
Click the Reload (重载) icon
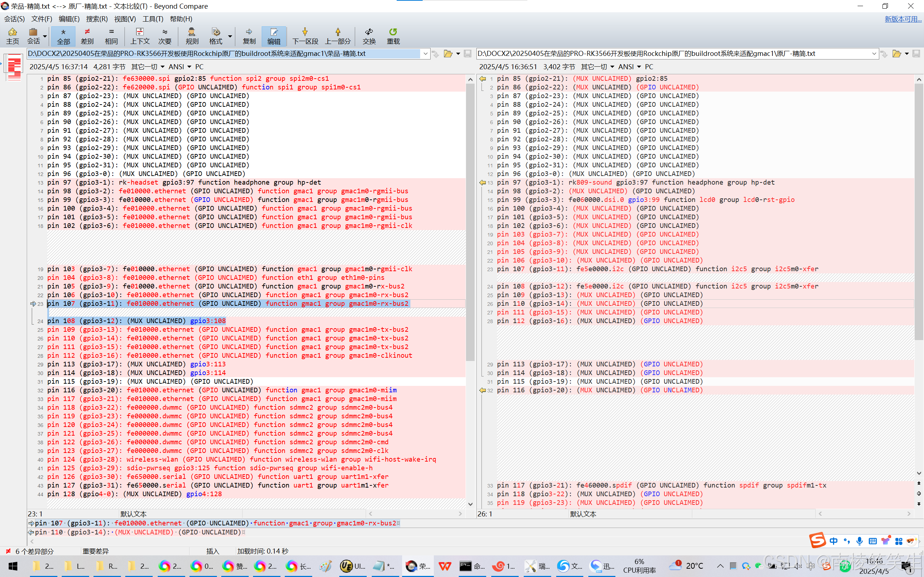(x=393, y=36)
